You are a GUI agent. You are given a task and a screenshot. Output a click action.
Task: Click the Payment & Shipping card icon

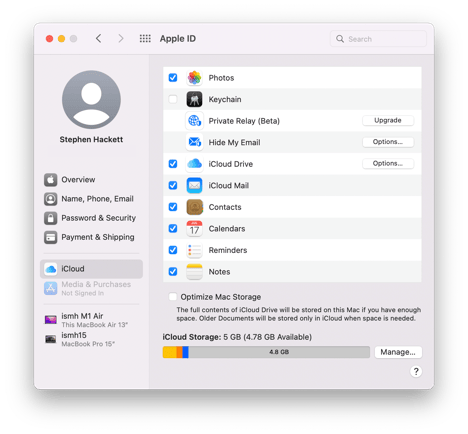[x=51, y=237]
